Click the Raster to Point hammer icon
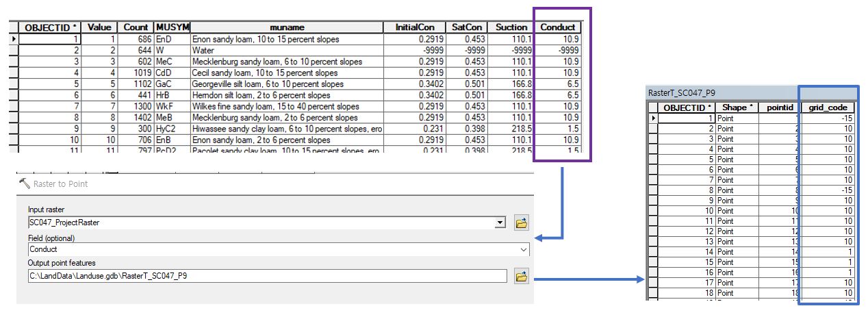 25,183
